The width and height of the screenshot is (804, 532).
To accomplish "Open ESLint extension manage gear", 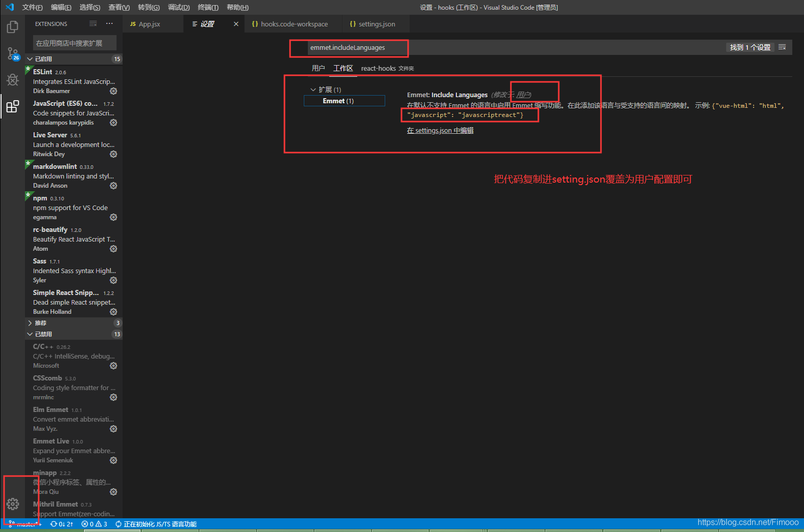I will click(113, 91).
